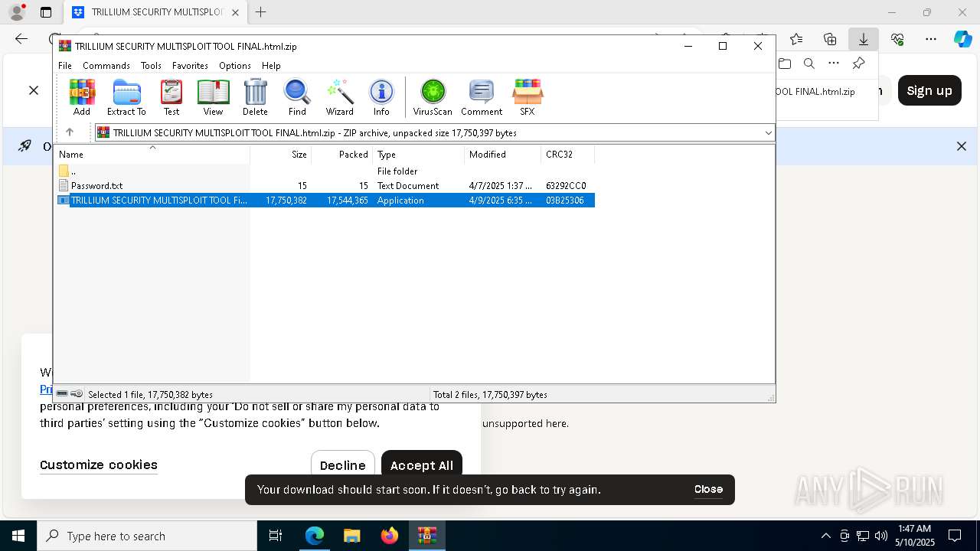980x551 pixels.
Task: Open the Favorites menu
Action: 190,66
